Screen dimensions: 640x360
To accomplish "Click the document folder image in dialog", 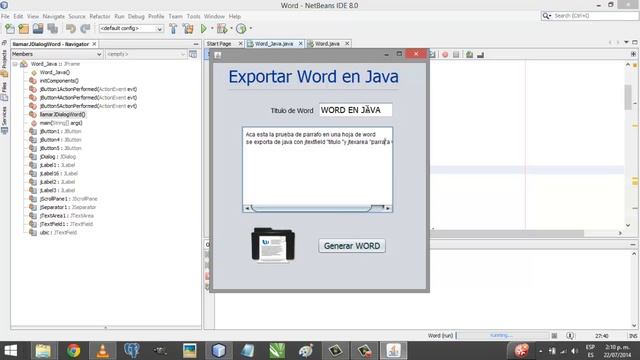I will [273, 244].
